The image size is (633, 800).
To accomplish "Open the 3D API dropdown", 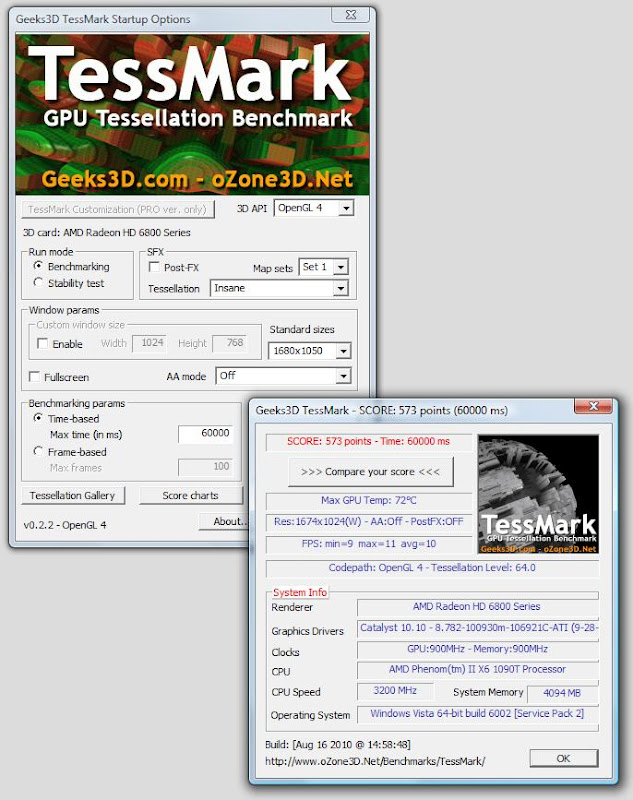I will [x=314, y=208].
